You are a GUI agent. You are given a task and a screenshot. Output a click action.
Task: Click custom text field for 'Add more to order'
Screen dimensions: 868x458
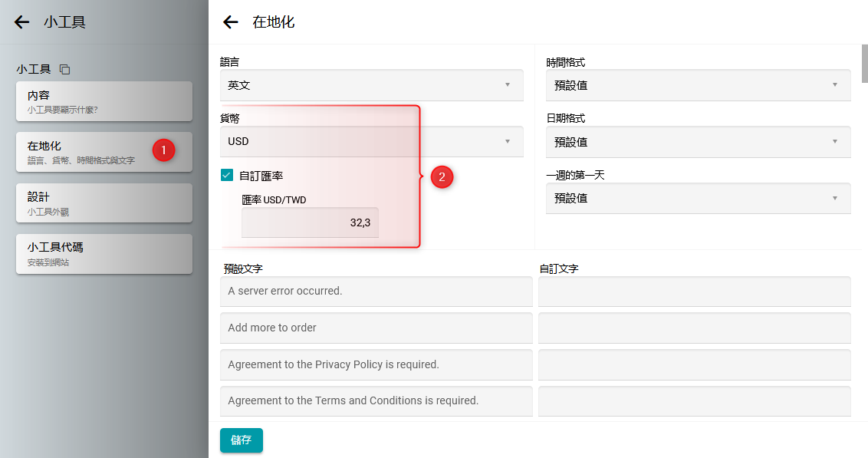pos(694,328)
